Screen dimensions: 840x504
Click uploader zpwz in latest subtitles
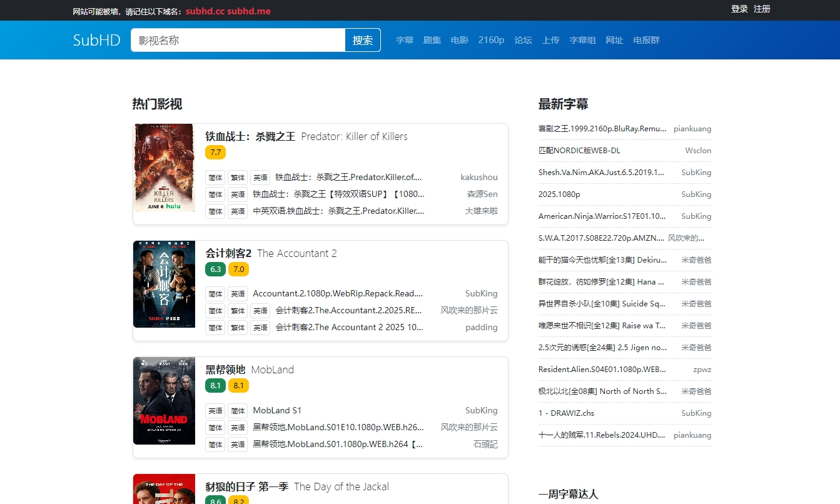702,369
